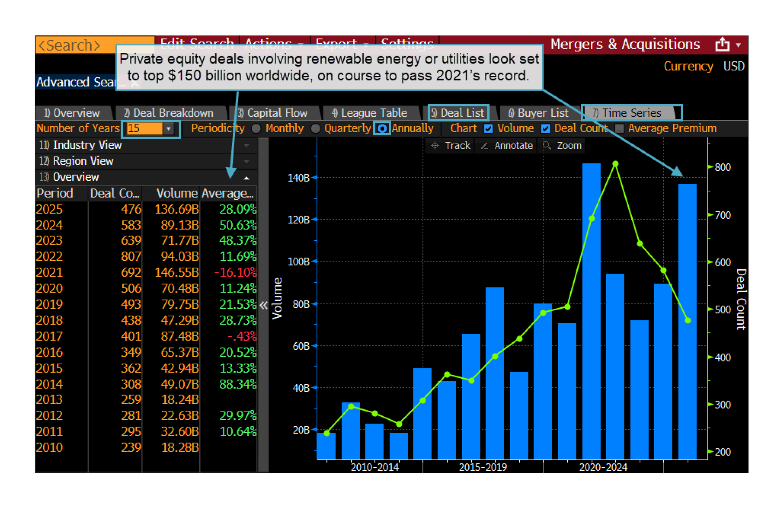Select the Quarterly periodicity radio button
Image resolution: width=784 pixels, height=532 pixels.
315,129
